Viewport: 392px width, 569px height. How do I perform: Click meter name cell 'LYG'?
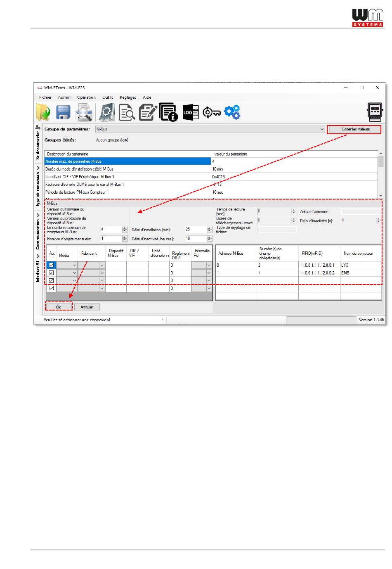click(x=361, y=265)
